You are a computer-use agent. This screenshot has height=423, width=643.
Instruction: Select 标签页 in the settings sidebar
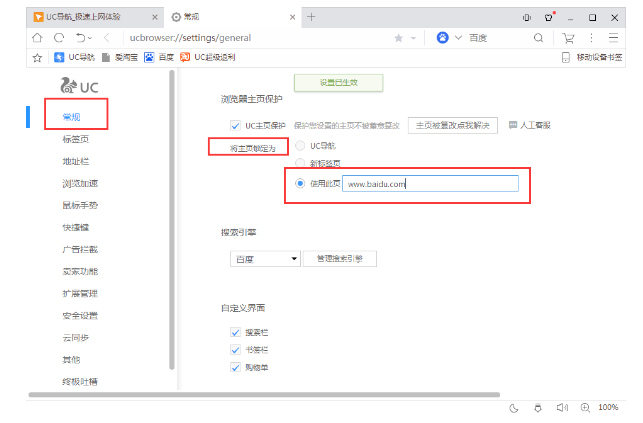[75, 139]
